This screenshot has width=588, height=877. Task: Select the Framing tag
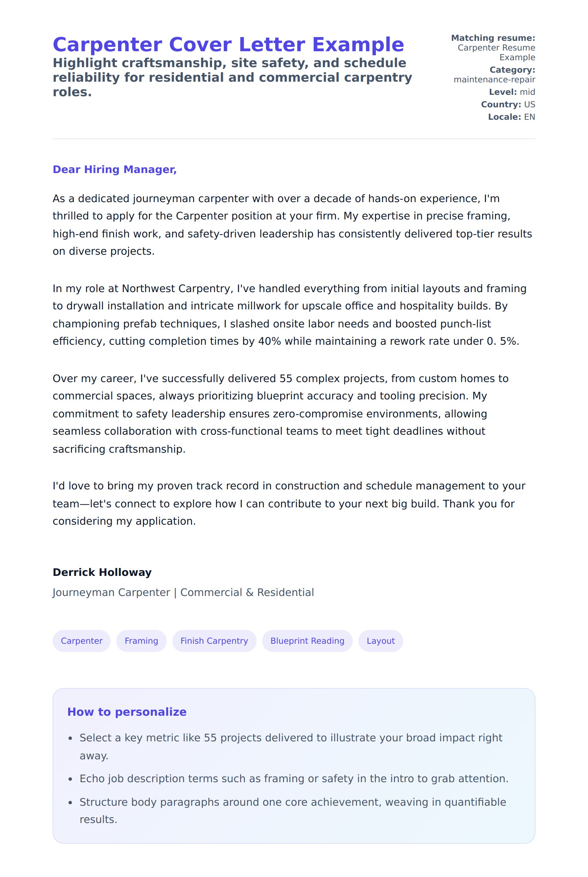click(x=141, y=641)
